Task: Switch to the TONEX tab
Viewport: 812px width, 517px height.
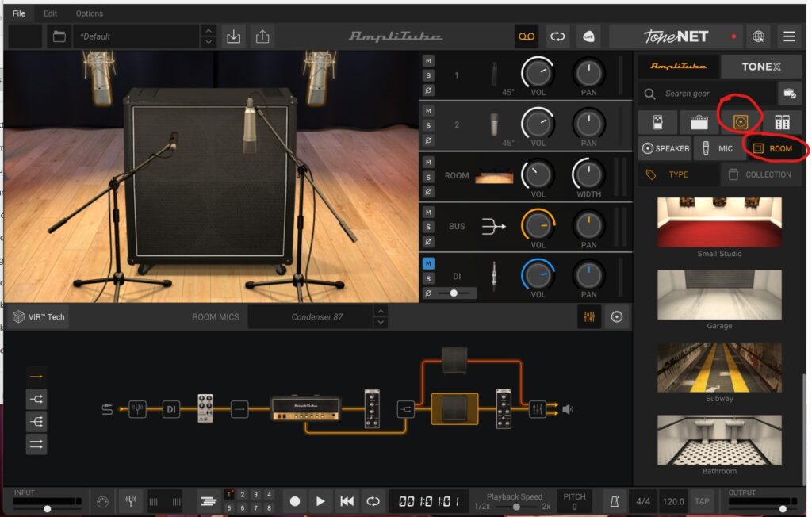Action: tap(760, 67)
